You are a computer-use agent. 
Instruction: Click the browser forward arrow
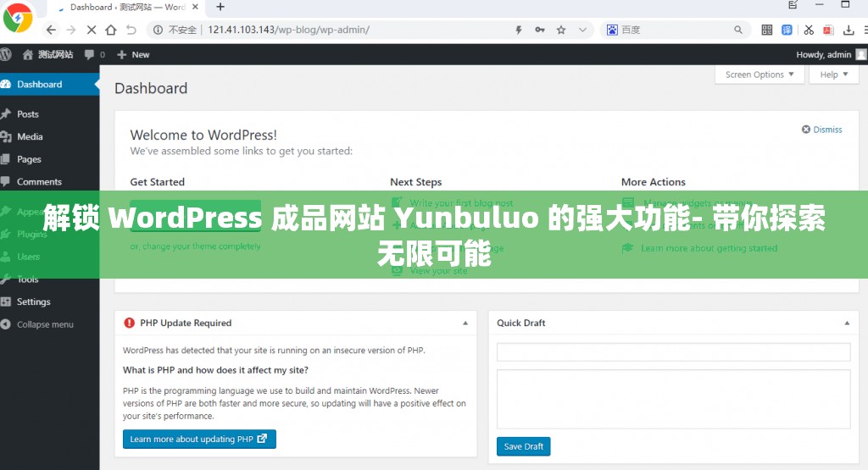pyautogui.click(x=71, y=30)
